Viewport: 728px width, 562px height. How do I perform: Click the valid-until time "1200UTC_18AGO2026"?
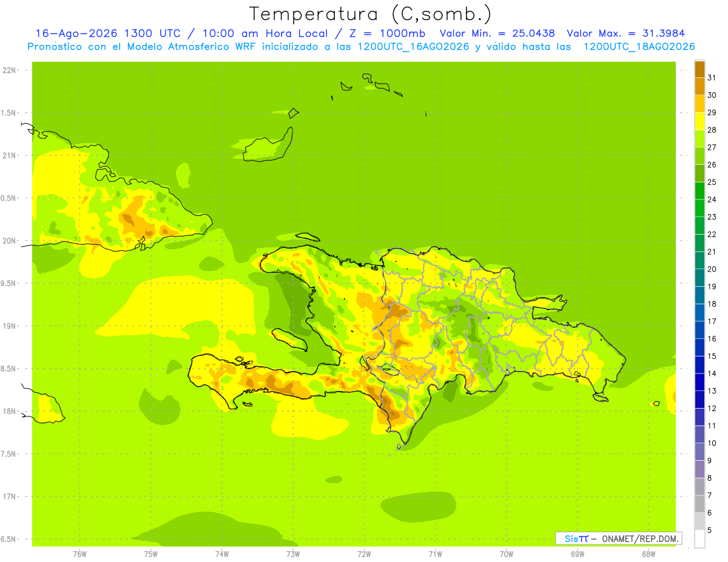click(639, 47)
